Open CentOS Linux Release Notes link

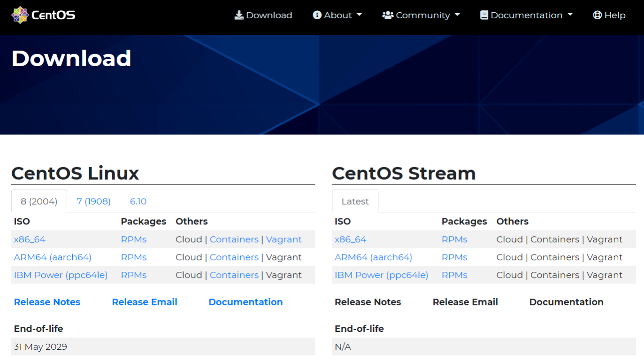(x=47, y=302)
